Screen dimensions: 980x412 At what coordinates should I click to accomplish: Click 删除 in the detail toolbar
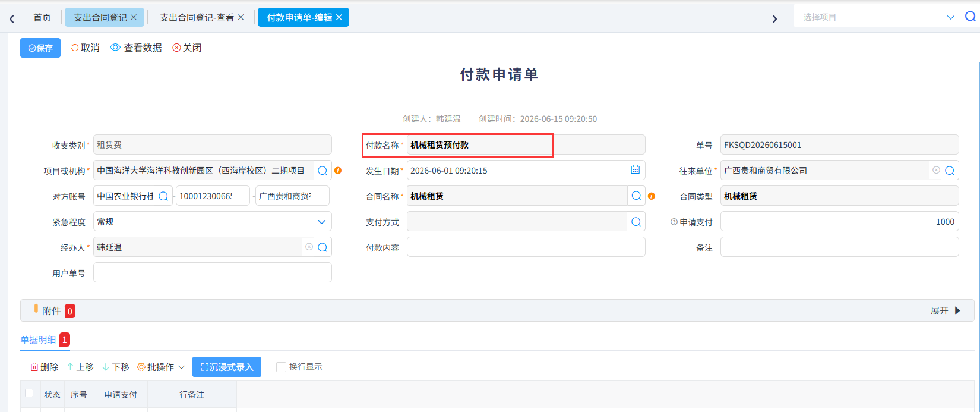45,367
